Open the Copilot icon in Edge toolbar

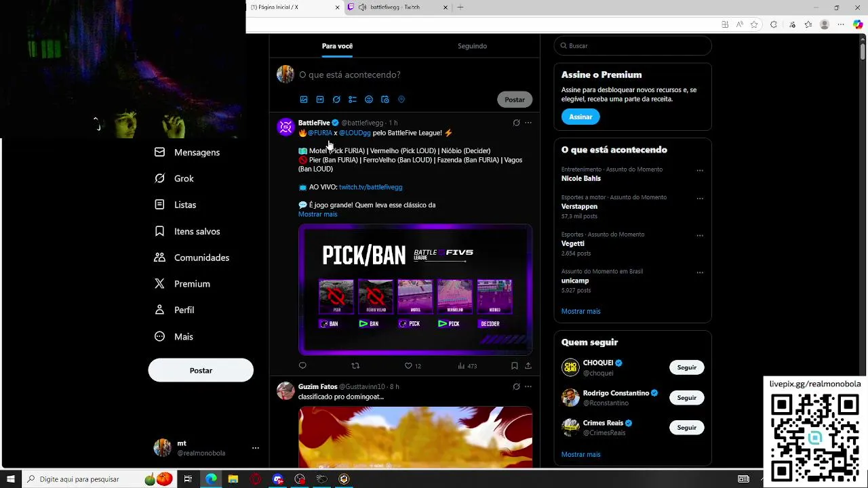click(x=858, y=24)
